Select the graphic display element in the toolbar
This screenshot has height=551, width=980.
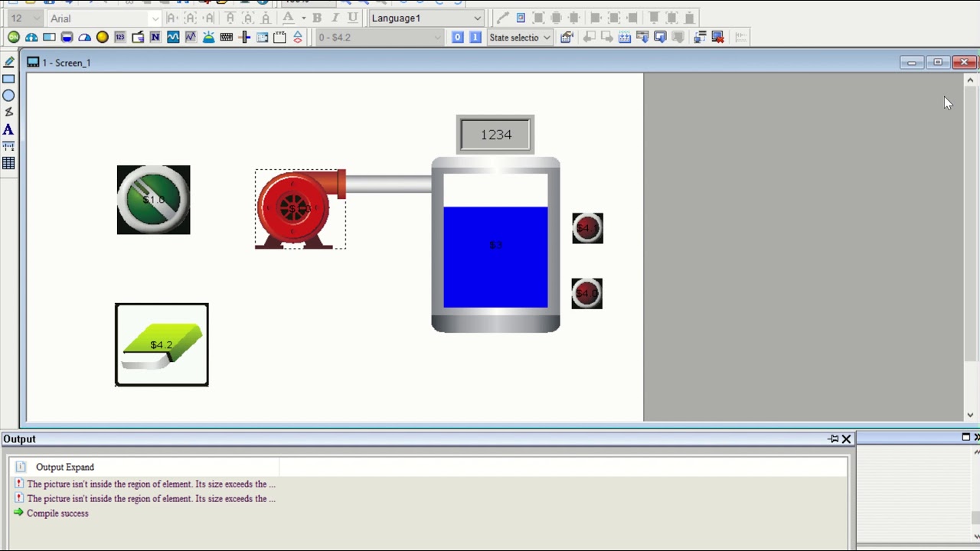click(x=138, y=37)
